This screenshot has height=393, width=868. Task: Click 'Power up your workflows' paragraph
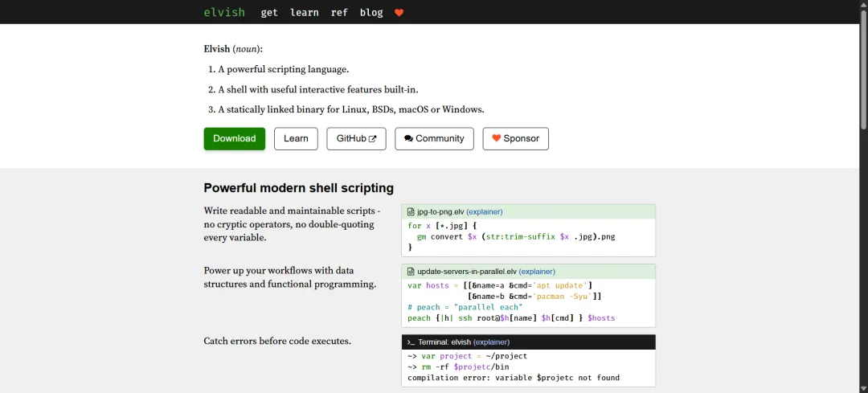pyautogui.click(x=290, y=277)
